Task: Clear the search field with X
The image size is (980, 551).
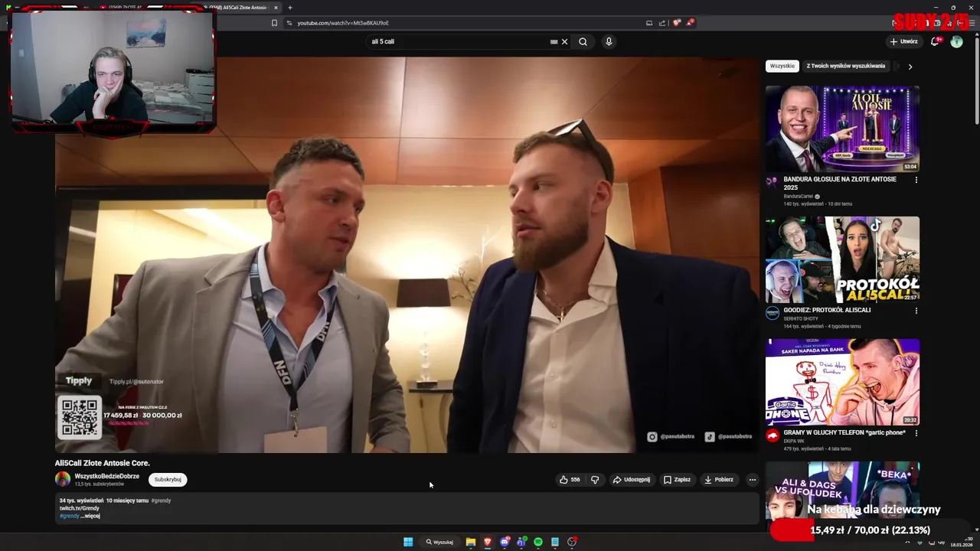Action: 565,41
